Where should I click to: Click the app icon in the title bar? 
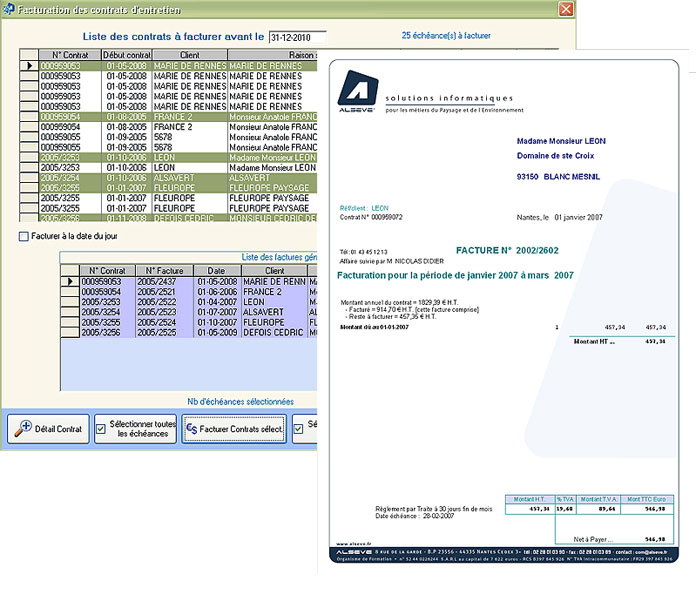point(8,9)
